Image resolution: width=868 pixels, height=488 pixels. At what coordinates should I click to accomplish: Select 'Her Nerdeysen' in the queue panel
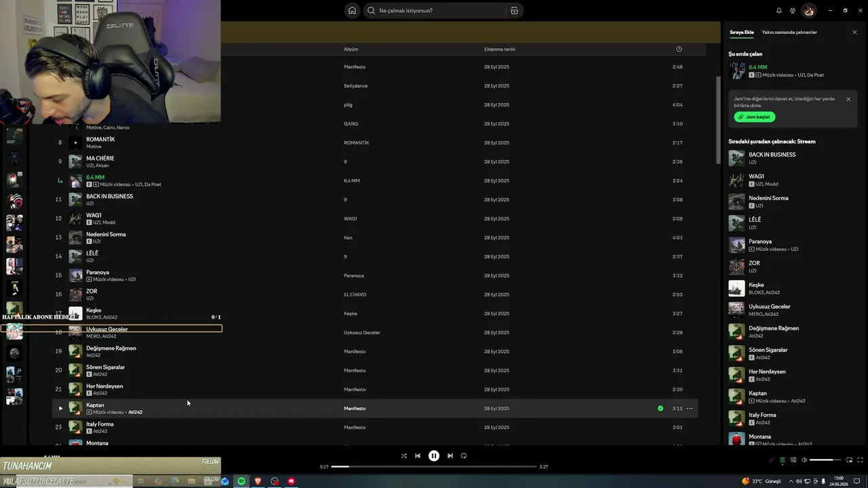coord(767,371)
